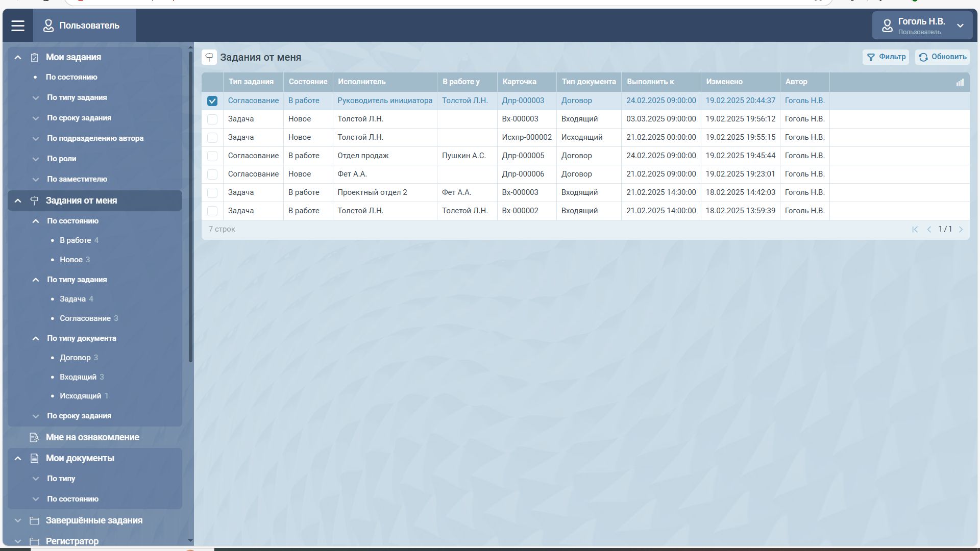The height and width of the screenshot is (551, 980).
Task: Switch to the Пользователь tab
Action: tap(84, 26)
